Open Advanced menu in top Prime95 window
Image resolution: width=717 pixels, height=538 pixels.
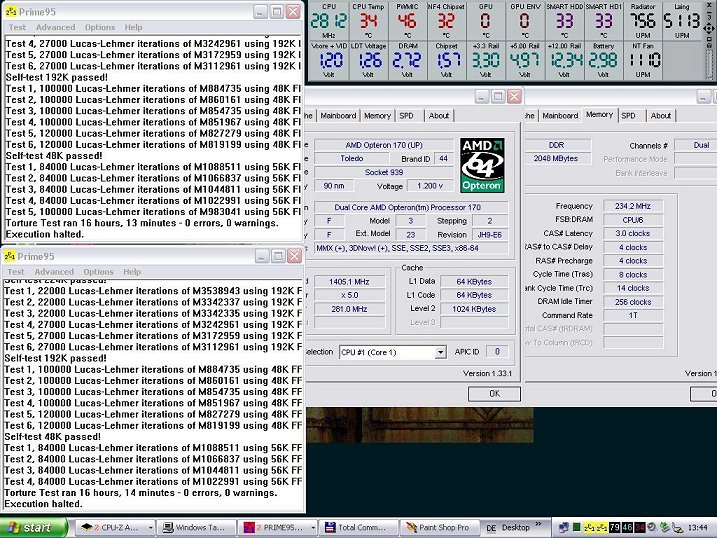pos(55,27)
